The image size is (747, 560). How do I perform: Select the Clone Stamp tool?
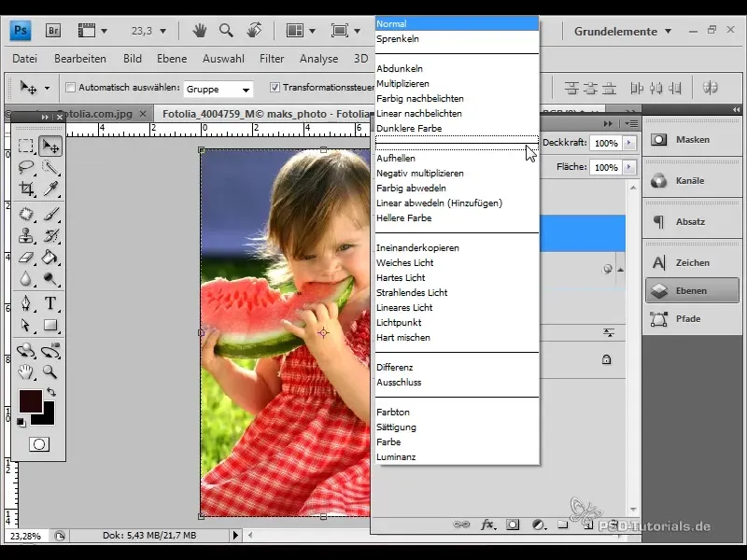pyautogui.click(x=26, y=235)
